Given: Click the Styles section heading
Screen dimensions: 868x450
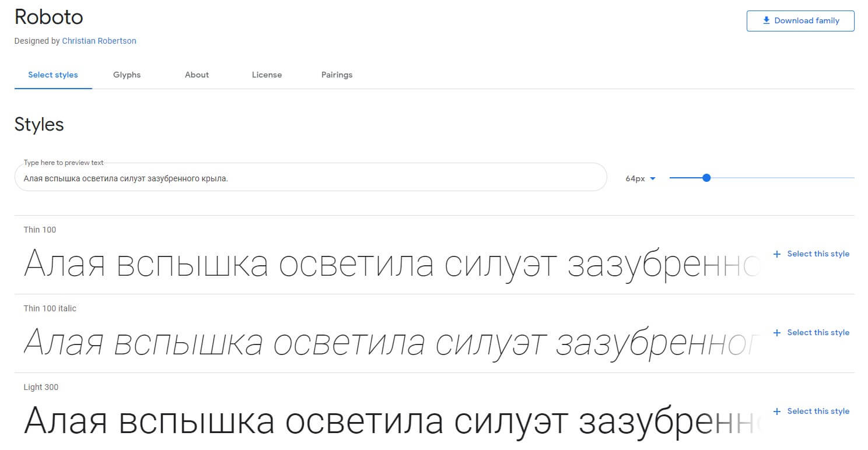Looking at the screenshot, I should pos(39,125).
